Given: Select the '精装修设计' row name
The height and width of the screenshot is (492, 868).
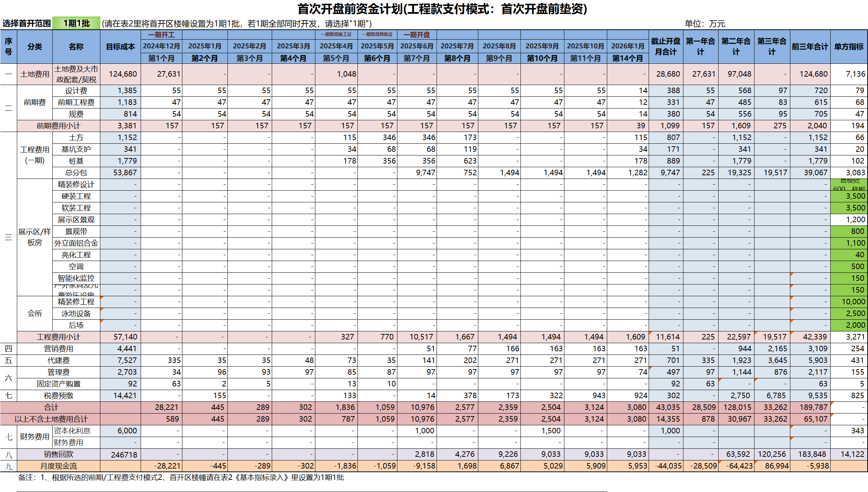Looking at the screenshot, I should [x=76, y=184].
